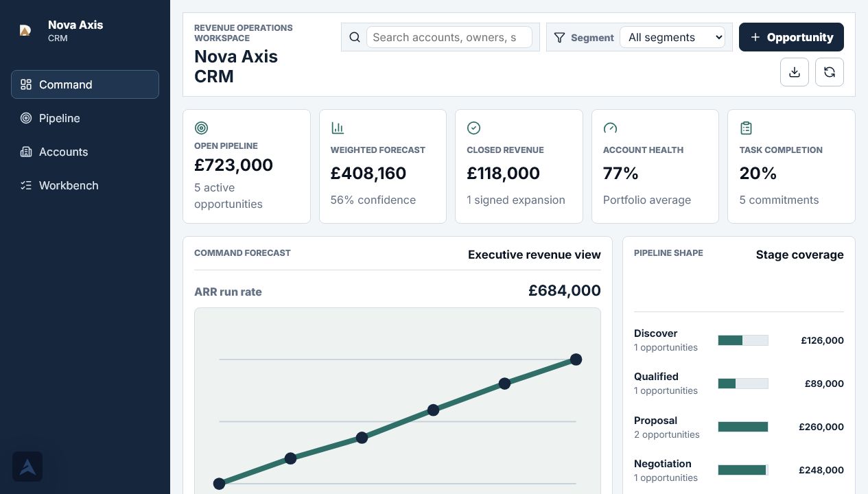Click the 1 signed expansion text
Viewport: 868px width, 494px height.
516,200
